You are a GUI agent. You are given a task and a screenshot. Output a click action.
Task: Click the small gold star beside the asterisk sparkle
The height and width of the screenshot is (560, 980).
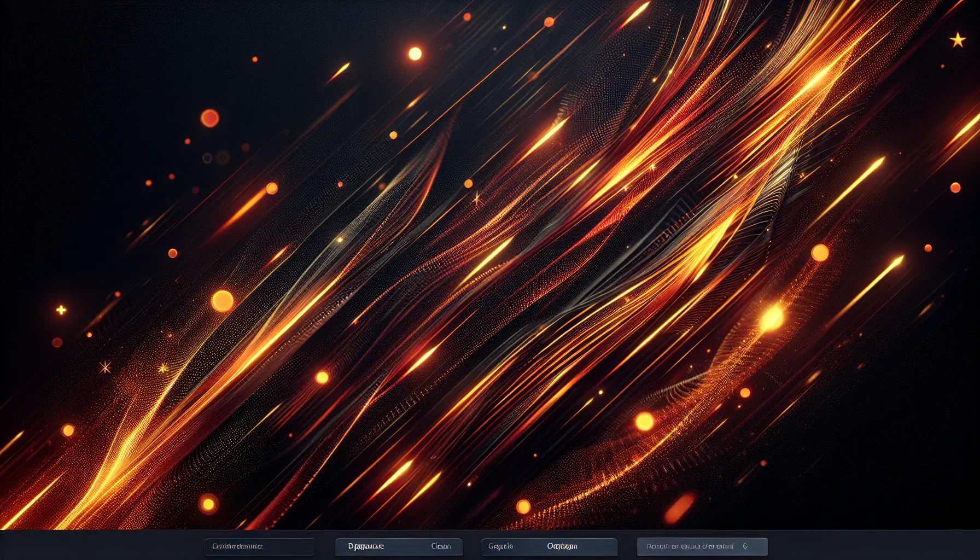[x=163, y=368]
